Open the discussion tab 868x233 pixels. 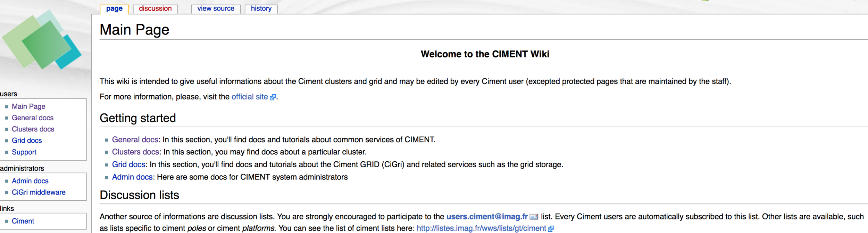[155, 9]
